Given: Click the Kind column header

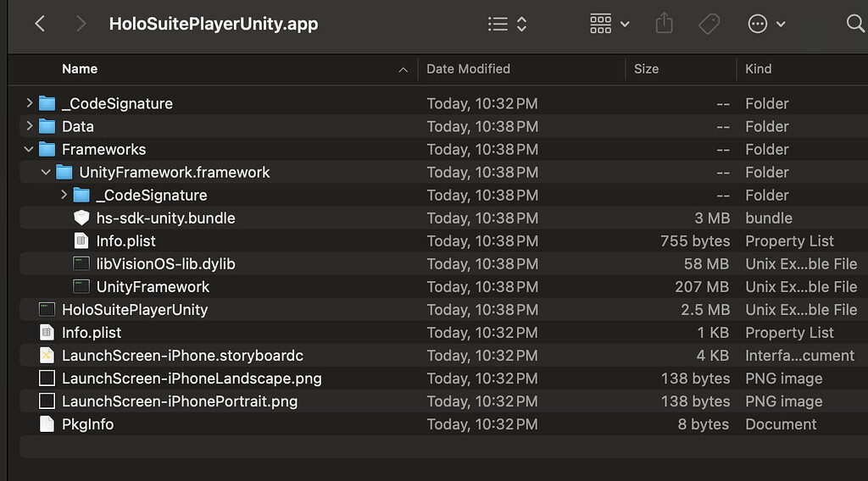Looking at the screenshot, I should 758,69.
